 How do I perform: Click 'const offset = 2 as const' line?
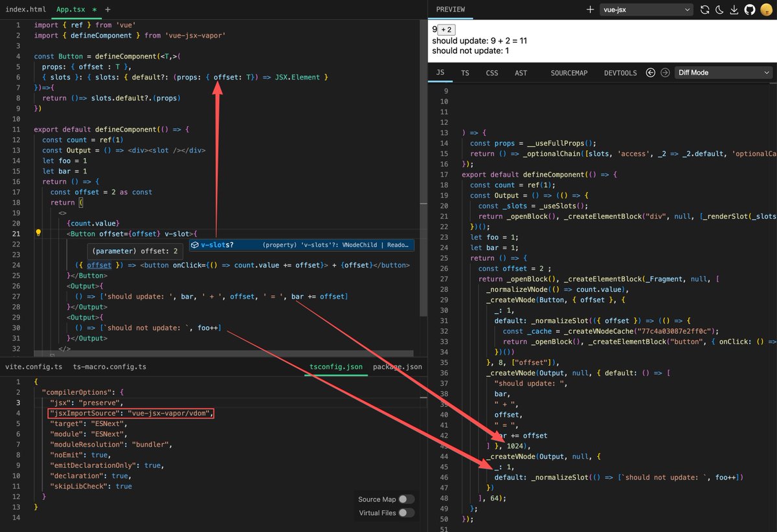(101, 192)
